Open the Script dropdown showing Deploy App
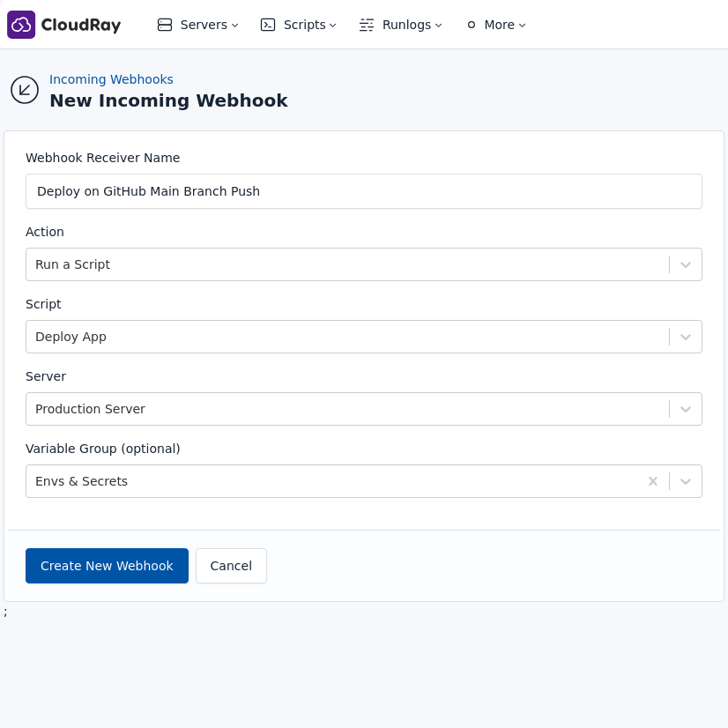Screen dimensions: 728x728 [x=685, y=337]
